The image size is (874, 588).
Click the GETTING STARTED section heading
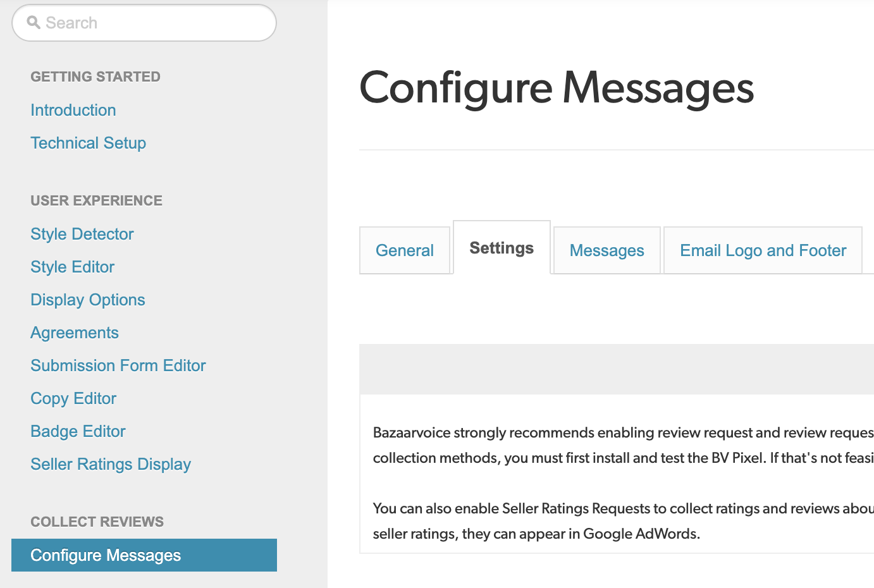point(95,77)
